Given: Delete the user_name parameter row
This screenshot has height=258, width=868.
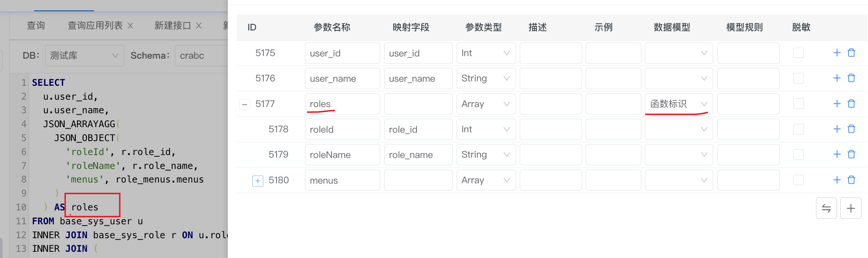Looking at the screenshot, I should pos(852,78).
